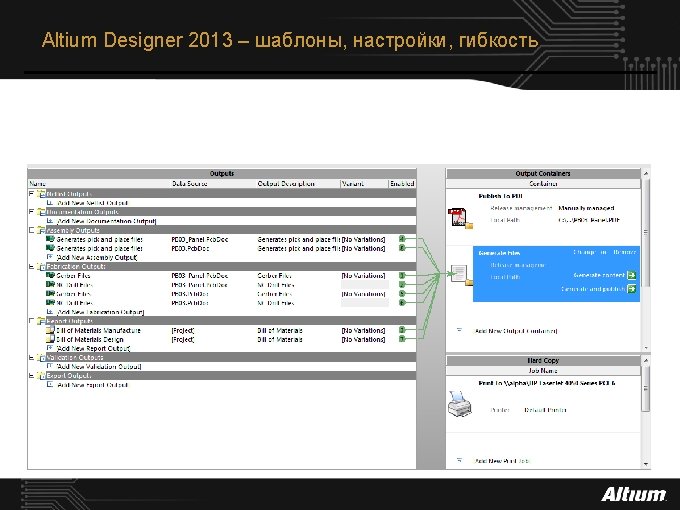Click the Export Outputs folder icon
The height and width of the screenshot is (510, 680).
pyautogui.click(x=41, y=376)
